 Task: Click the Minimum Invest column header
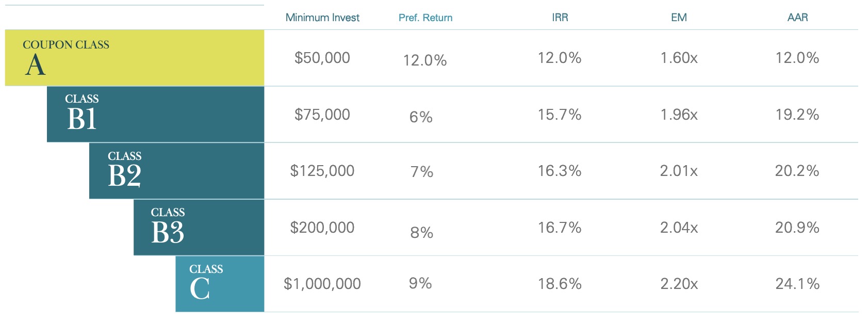pos(322,18)
